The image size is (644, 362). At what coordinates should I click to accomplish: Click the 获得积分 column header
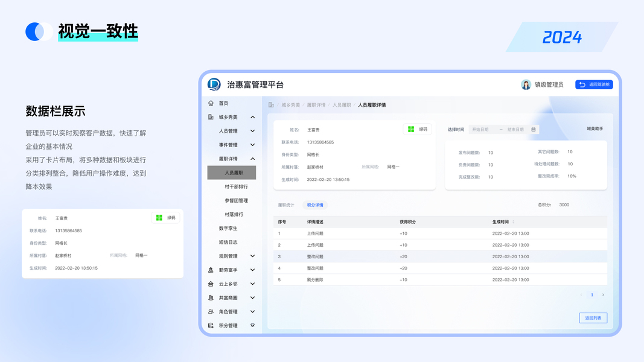(408, 222)
